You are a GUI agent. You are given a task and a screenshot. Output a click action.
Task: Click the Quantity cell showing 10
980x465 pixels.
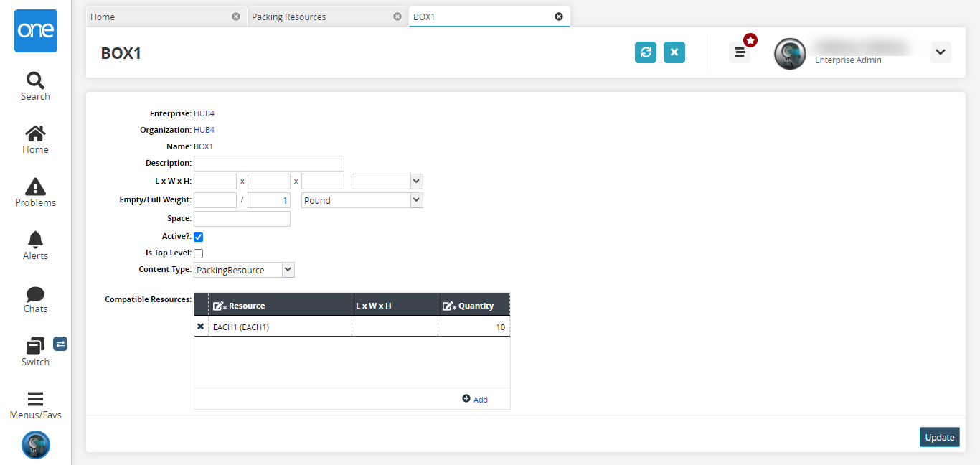pos(473,327)
